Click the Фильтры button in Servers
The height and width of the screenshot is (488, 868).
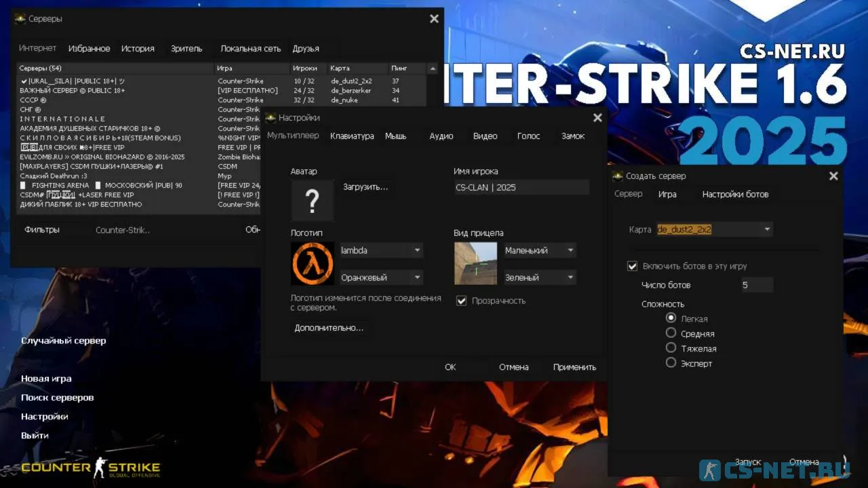pos(42,230)
